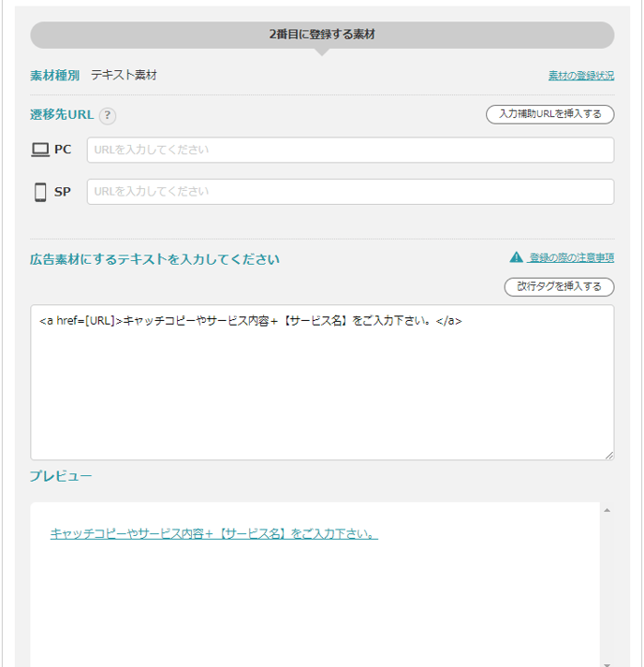Click the テキスト素材 value text
The width and height of the screenshot is (644, 667).
point(124,75)
